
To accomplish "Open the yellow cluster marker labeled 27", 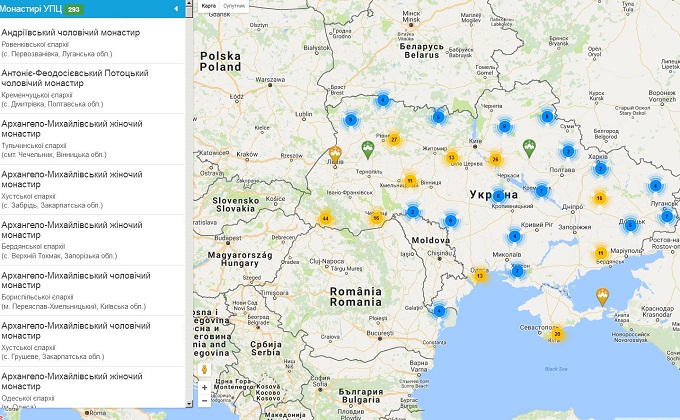I will [394, 139].
